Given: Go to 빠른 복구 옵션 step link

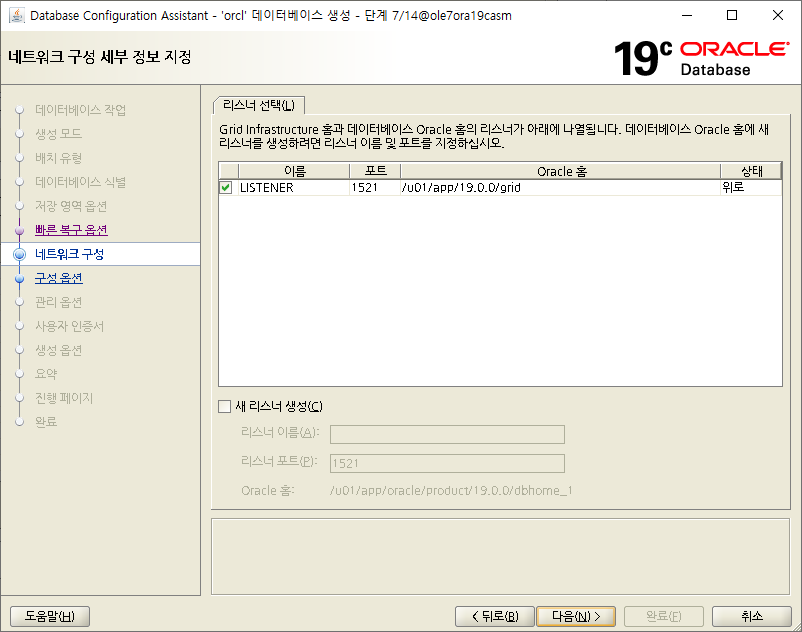Looking at the screenshot, I should coord(71,230).
